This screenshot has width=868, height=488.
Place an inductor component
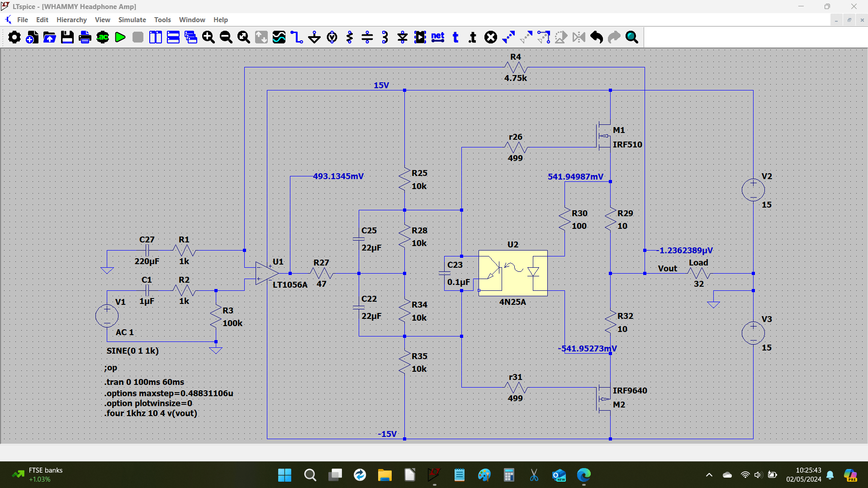tap(385, 37)
